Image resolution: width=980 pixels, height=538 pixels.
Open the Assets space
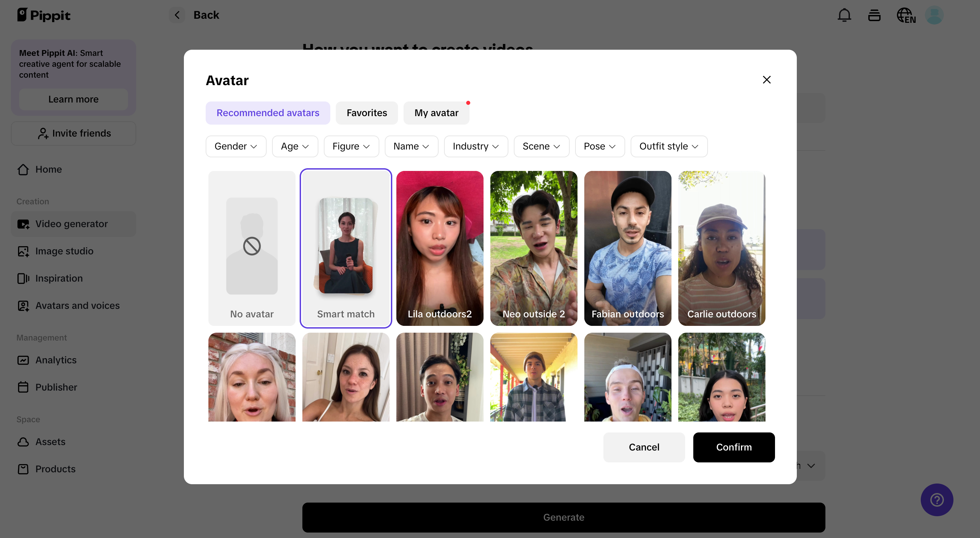[50, 442]
